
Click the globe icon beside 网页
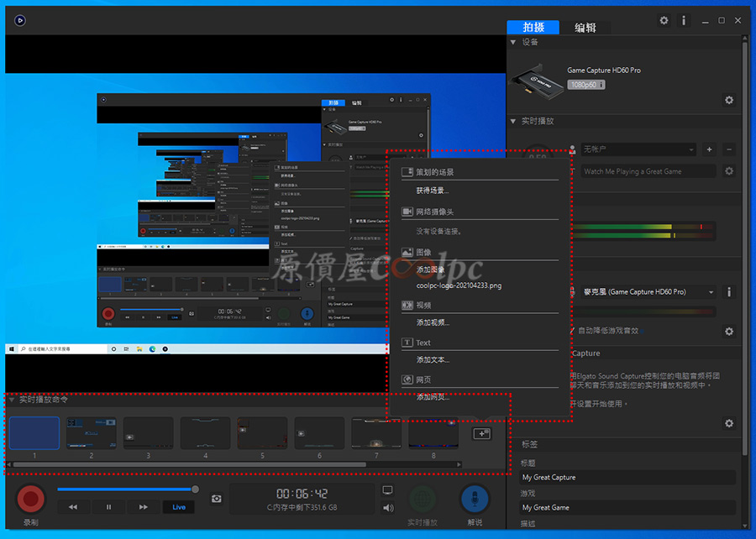tap(407, 379)
